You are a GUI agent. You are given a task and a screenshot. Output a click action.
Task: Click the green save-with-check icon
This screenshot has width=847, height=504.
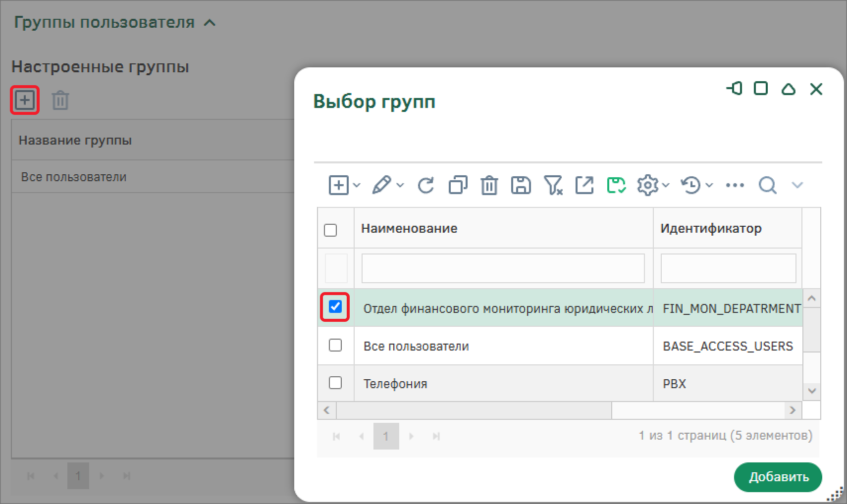616,185
